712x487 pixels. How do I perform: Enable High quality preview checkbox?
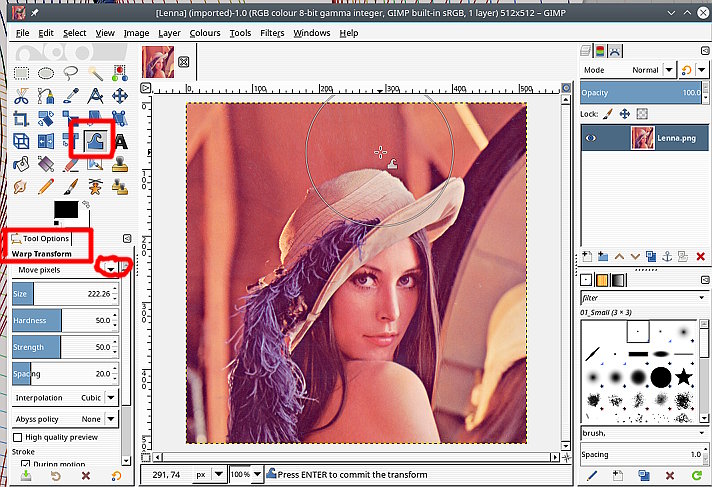(18, 437)
